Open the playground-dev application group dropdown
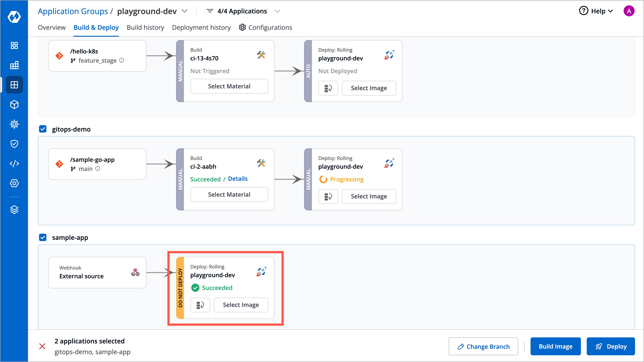Screen dimensions: 644x362 click(x=185, y=11)
